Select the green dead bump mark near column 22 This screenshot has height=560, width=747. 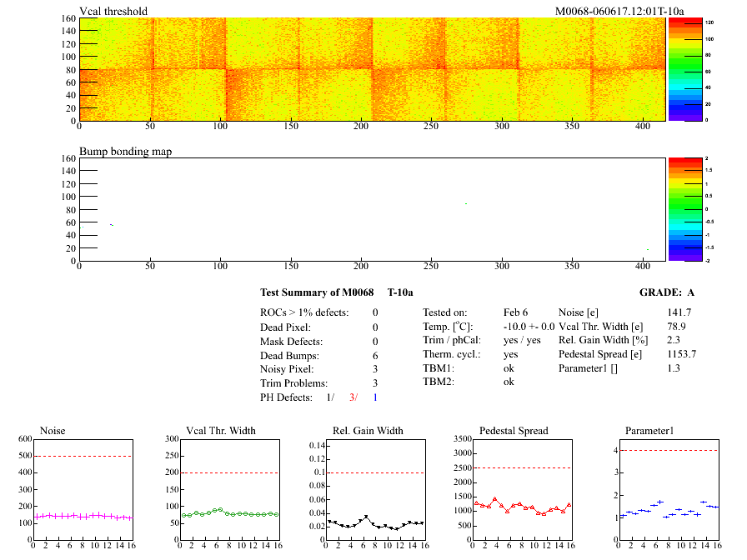pos(112,225)
